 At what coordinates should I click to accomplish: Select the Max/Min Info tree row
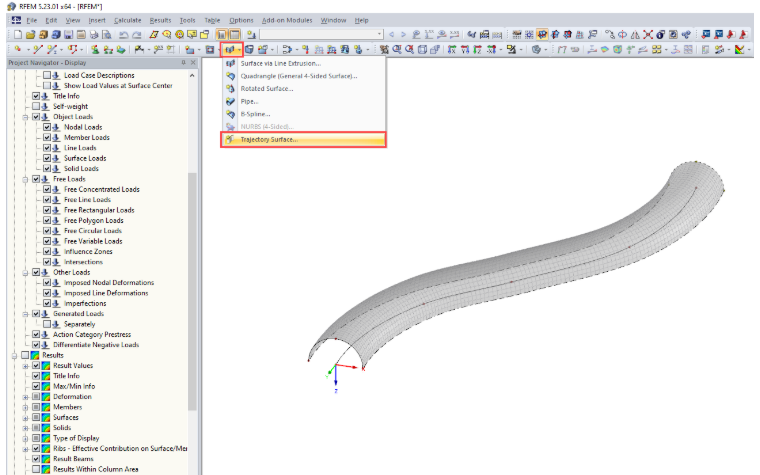coord(74,386)
